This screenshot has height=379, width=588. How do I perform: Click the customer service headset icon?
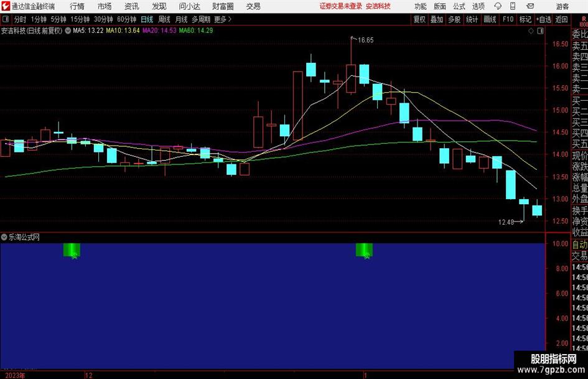point(498,6)
